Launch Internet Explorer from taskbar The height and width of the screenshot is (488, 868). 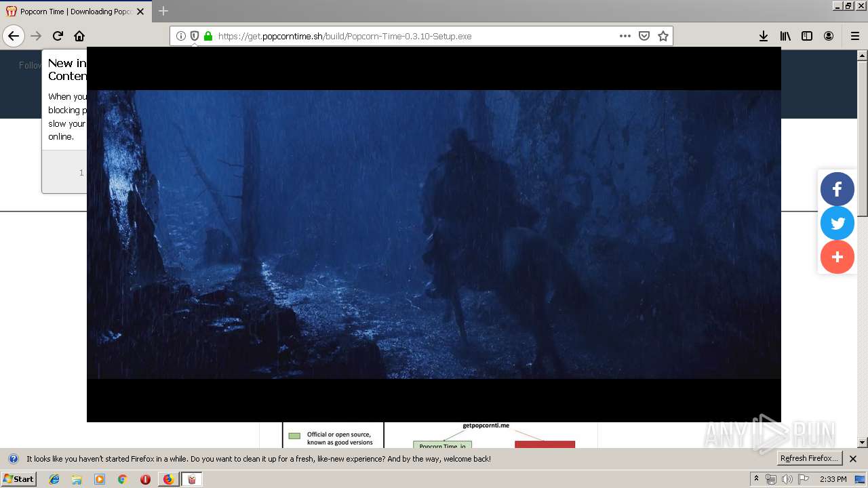54,479
